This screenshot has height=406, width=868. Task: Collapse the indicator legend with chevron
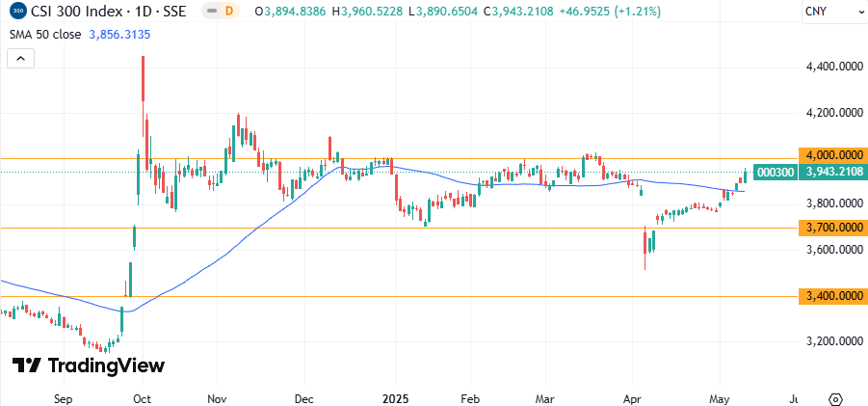[21, 58]
